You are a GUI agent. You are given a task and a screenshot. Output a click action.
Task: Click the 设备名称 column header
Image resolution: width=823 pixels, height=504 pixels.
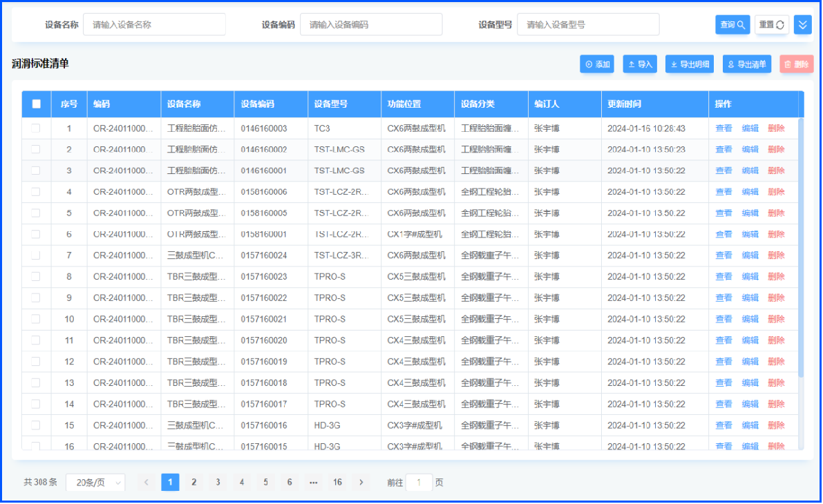pyautogui.click(x=198, y=104)
